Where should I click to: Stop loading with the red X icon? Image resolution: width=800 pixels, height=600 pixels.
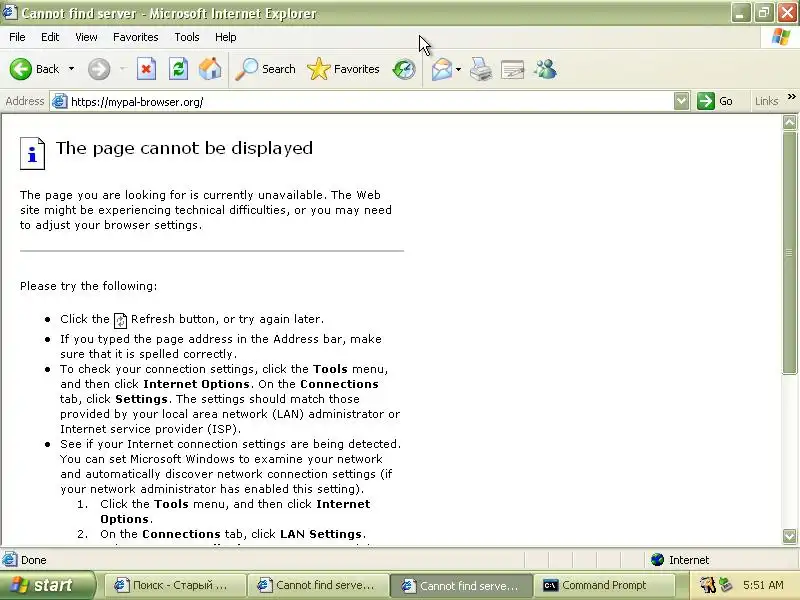coord(146,69)
